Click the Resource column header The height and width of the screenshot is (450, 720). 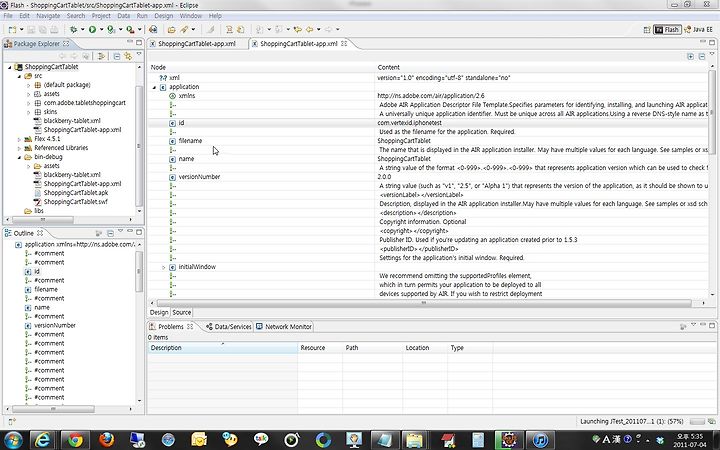click(x=320, y=348)
